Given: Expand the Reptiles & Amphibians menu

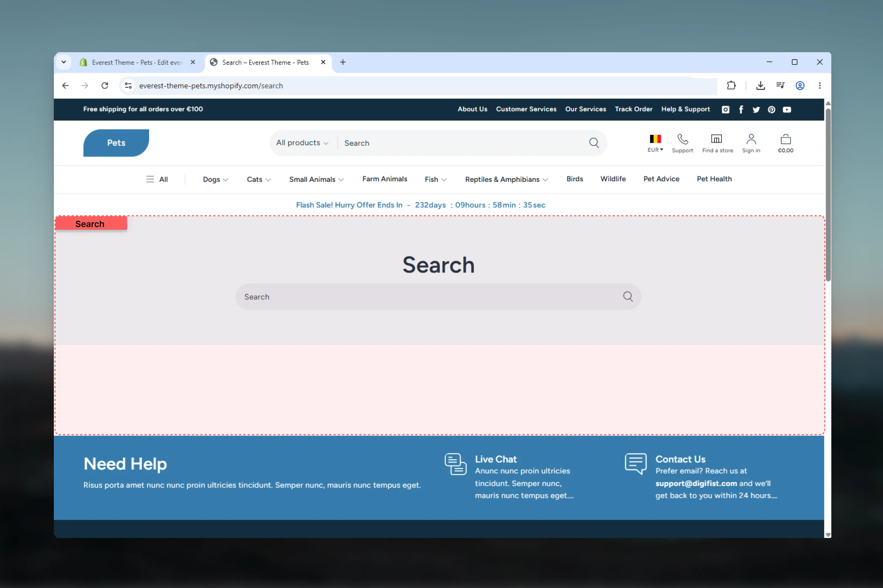Looking at the screenshot, I should (506, 179).
